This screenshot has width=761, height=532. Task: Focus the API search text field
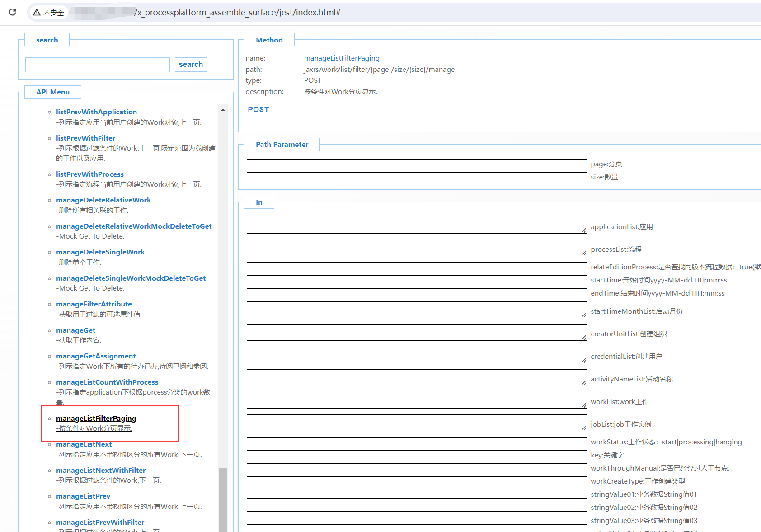click(x=98, y=65)
